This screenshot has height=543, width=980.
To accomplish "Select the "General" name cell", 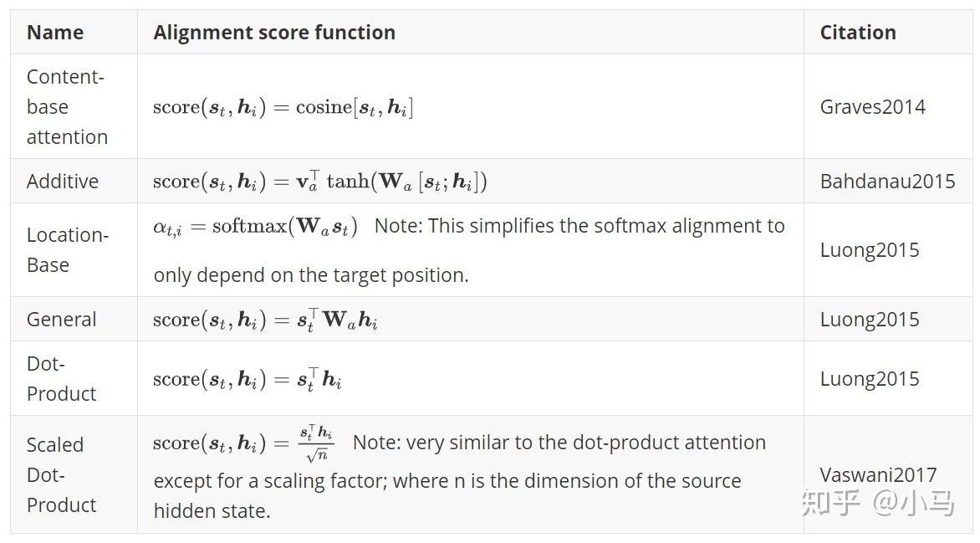I will pyautogui.click(x=61, y=320).
